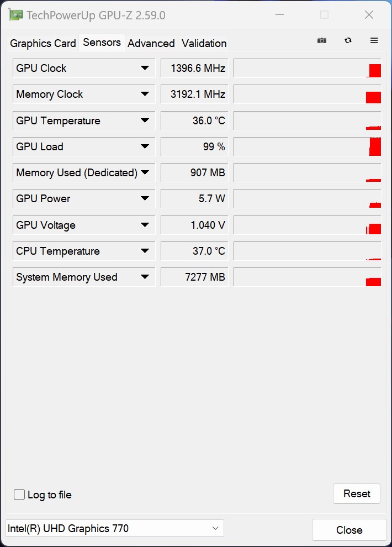The width and height of the screenshot is (392, 547).
Task: Click the Memory Clock red graph
Action: click(x=373, y=97)
